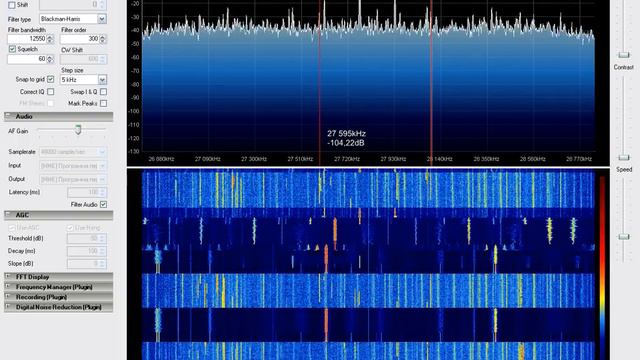Increase Filter bandwidth with its up arrow
Screen dimensions: 640x360
(50, 37)
